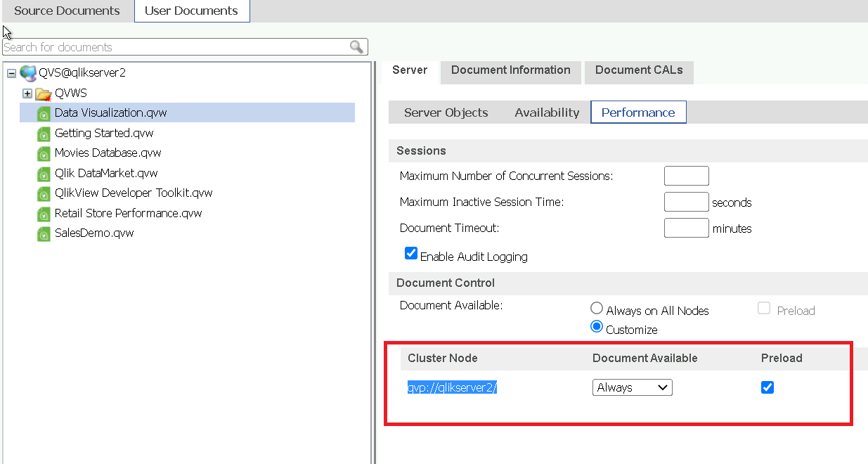Select Data Visualization.qvw in the tree

point(111,113)
